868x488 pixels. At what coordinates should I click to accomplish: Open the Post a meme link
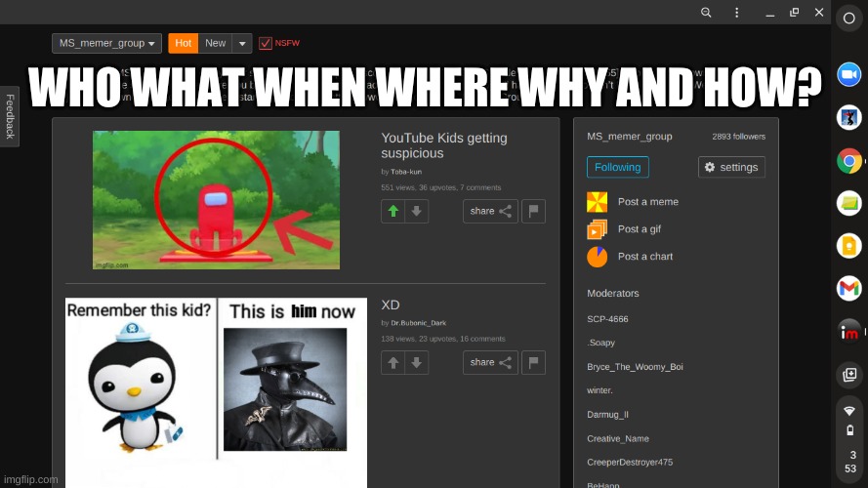coord(648,202)
